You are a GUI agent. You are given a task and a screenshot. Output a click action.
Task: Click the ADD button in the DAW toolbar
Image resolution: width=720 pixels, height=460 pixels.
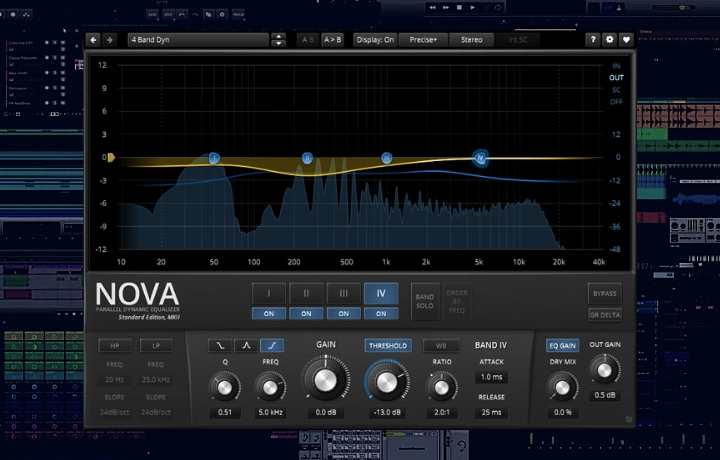(152, 14)
